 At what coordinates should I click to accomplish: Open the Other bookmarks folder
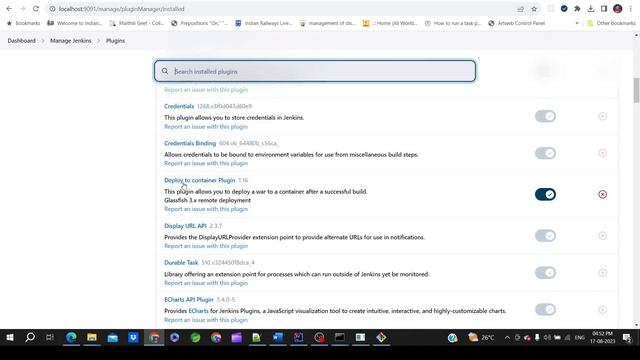611,23
